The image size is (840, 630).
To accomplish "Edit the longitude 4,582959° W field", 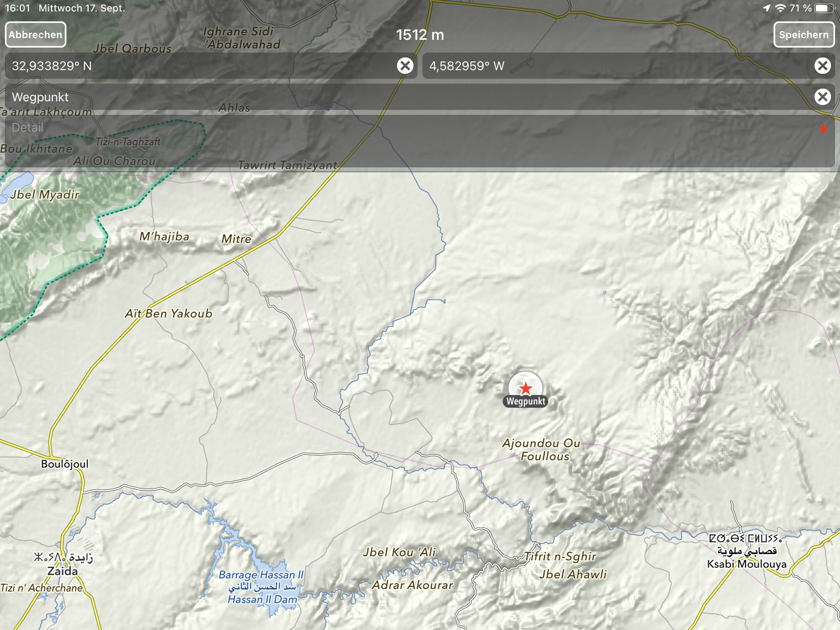I will (614, 66).
